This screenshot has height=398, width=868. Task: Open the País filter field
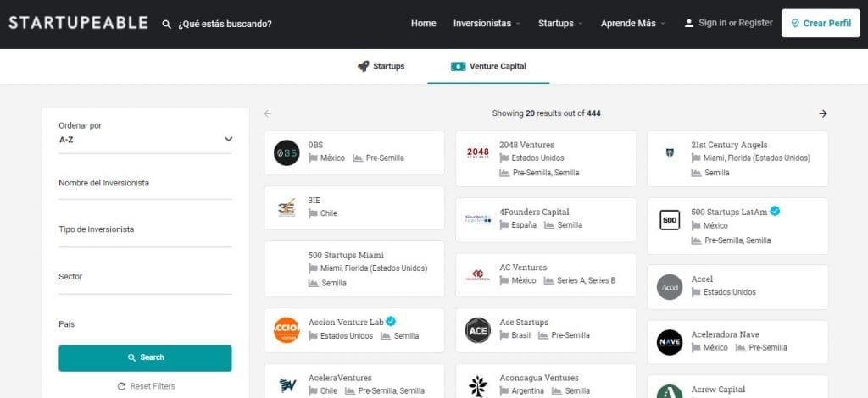(x=146, y=325)
